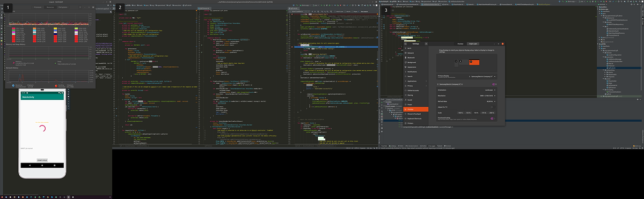This screenshot has width=644, height=199.
Task: Select Keyboard Shortcuts in Settings
Action: tap(416, 119)
